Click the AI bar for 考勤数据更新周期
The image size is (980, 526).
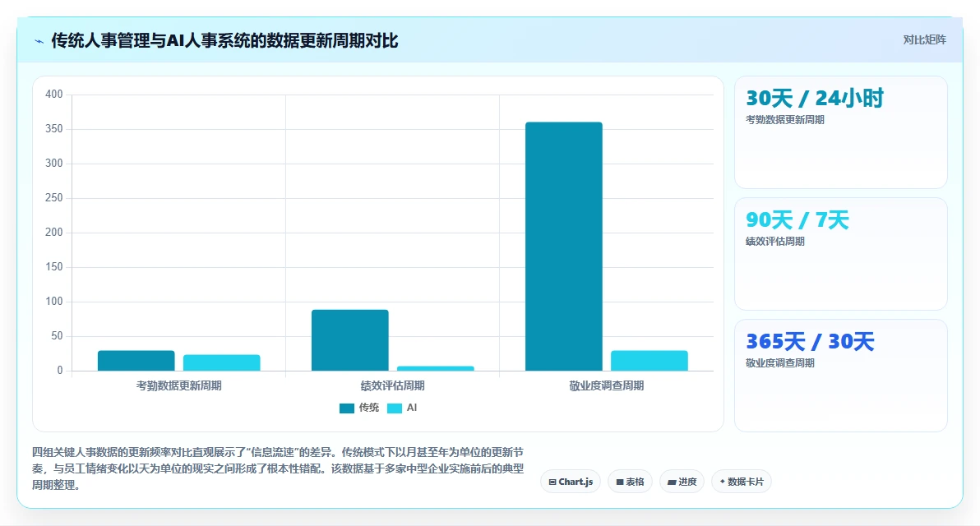222,363
